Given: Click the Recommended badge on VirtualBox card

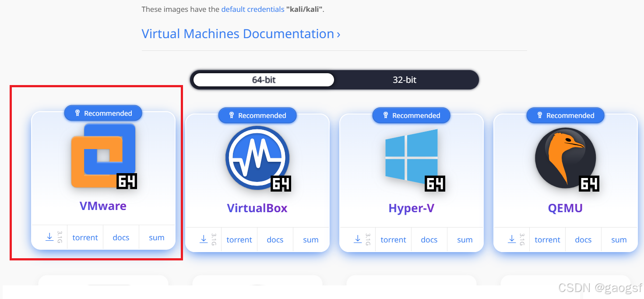Looking at the screenshot, I should (x=257, y=115).
